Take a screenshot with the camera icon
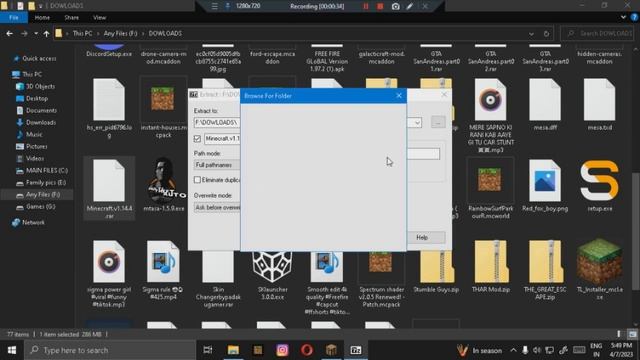Viewport: 640px width, 360px height. 395,6
